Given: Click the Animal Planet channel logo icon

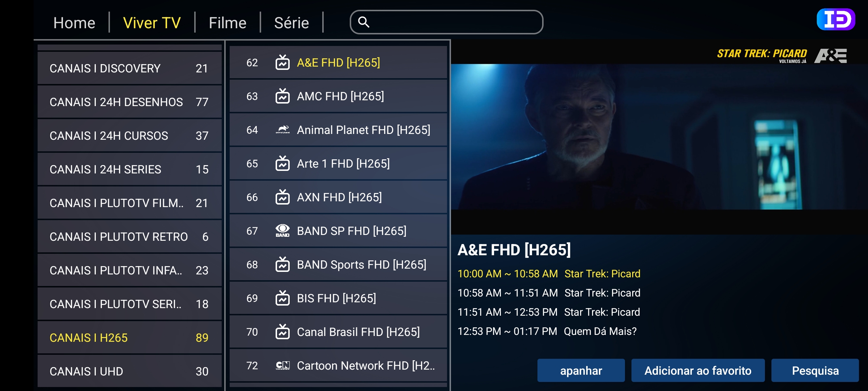Looking at the screenshot, I should [282, 130].
